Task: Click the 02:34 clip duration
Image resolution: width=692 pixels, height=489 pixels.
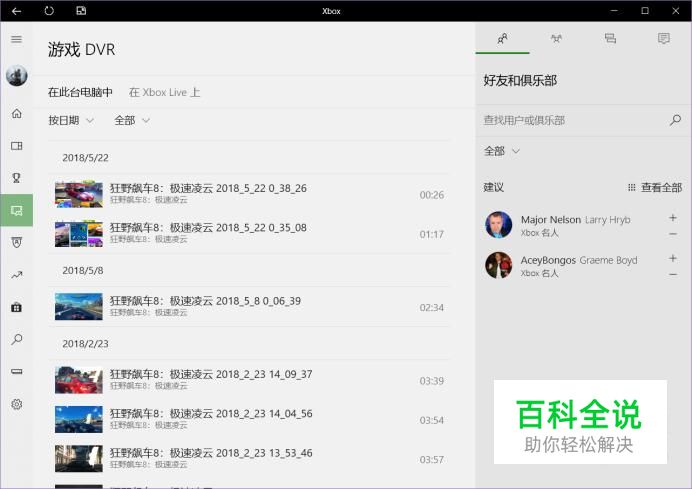Action: pyautogui.click(x=432, y=308)
